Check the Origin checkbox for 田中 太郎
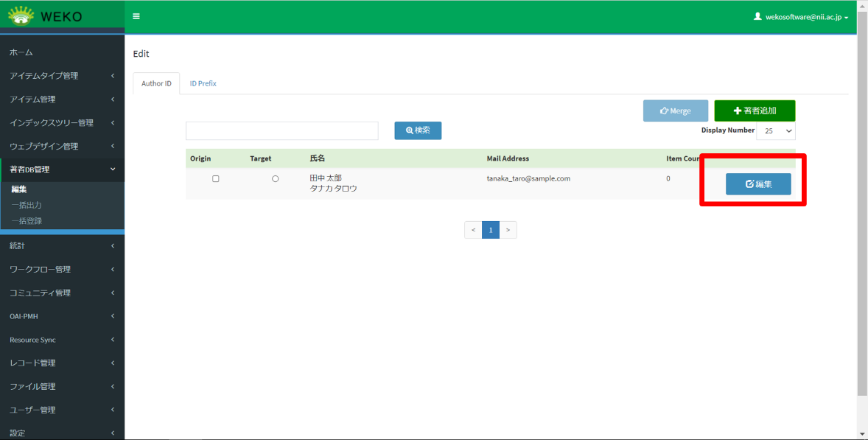 coord(215,179)
